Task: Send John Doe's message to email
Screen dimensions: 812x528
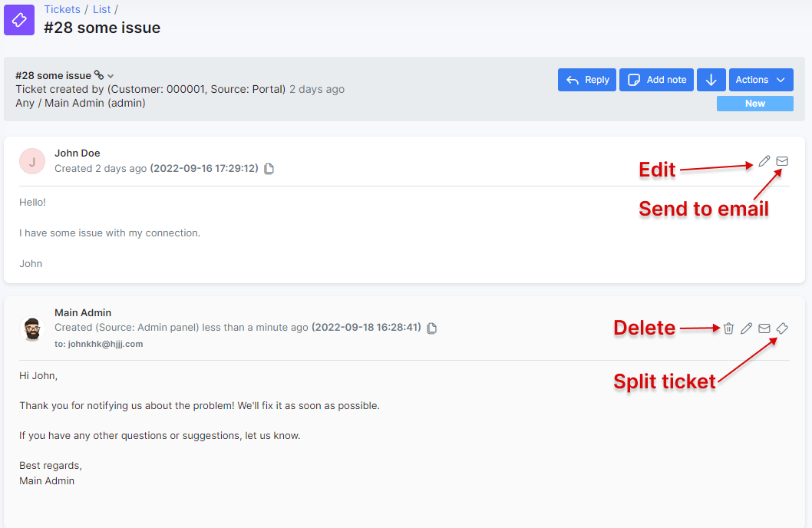Action: tap(782, 161)
